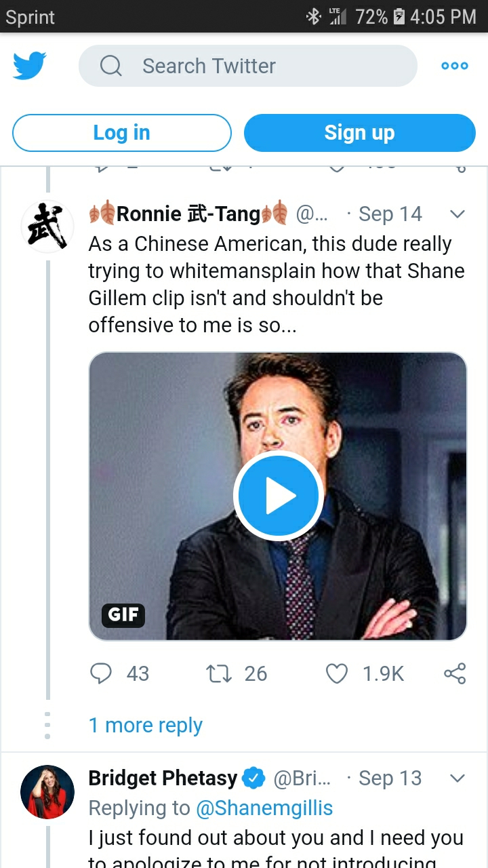This screenshot has width=488, height=868.
Task: Reply to Ronnie's tweet via comment icon
Action: (x=101, y=673)
